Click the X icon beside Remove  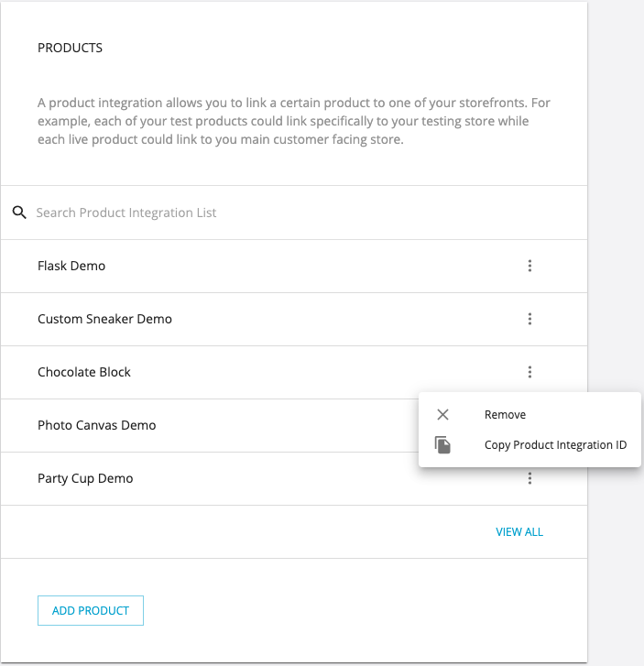pos(442,415)
